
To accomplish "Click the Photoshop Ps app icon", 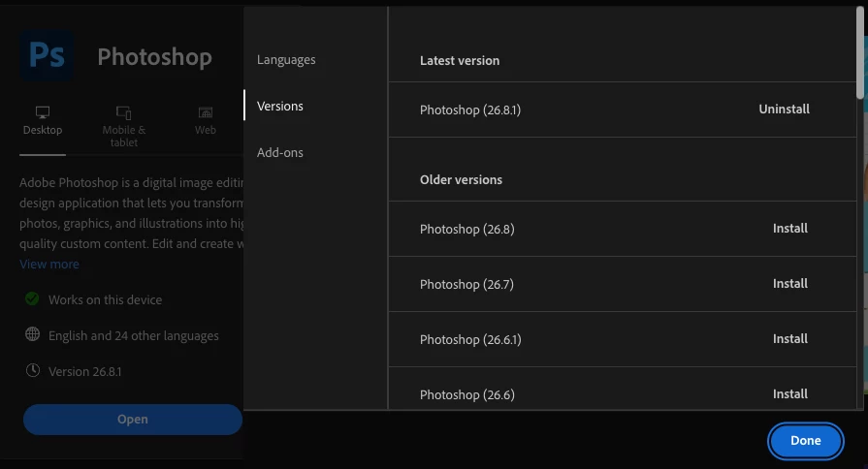I will [x=47, y=56].
